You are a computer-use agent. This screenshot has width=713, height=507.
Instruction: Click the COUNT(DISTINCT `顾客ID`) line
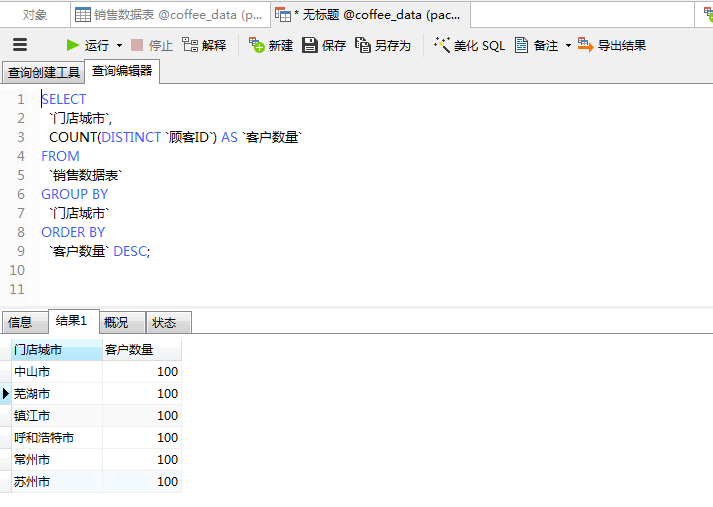(176, 137)
